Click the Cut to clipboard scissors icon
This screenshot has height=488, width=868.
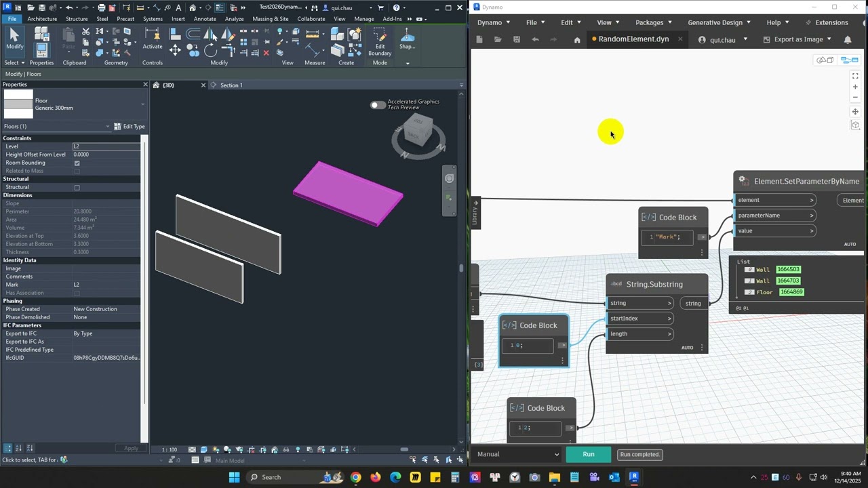click(x=85, y=32)
